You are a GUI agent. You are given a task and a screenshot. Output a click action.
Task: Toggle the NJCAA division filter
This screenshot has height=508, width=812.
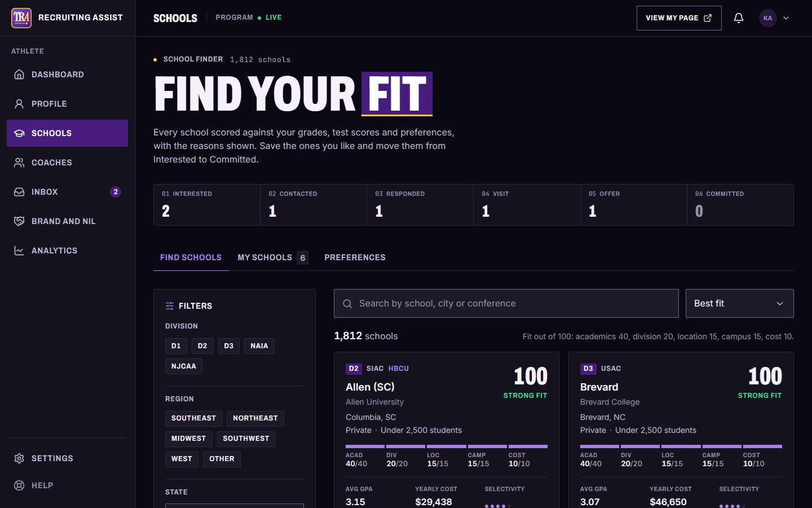(x=184, y=366)
